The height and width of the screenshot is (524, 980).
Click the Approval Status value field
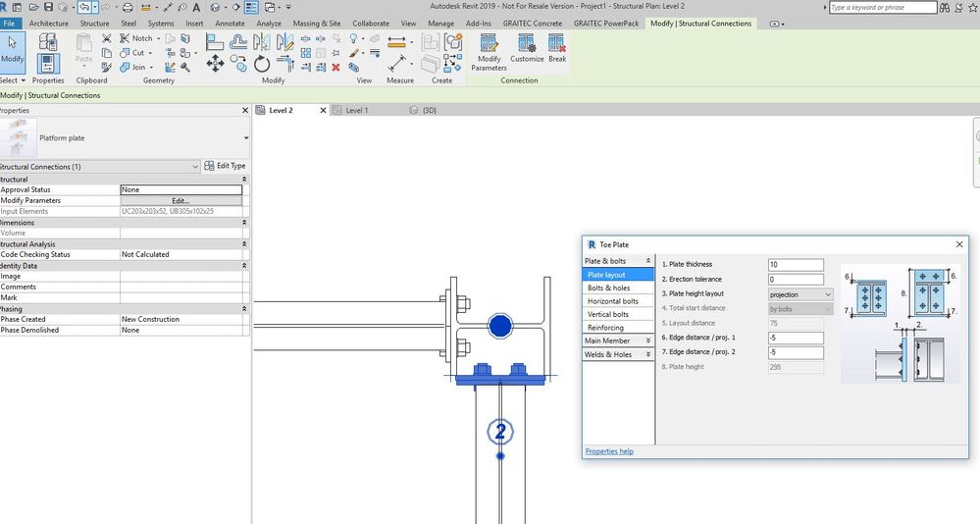click(181, 189)
